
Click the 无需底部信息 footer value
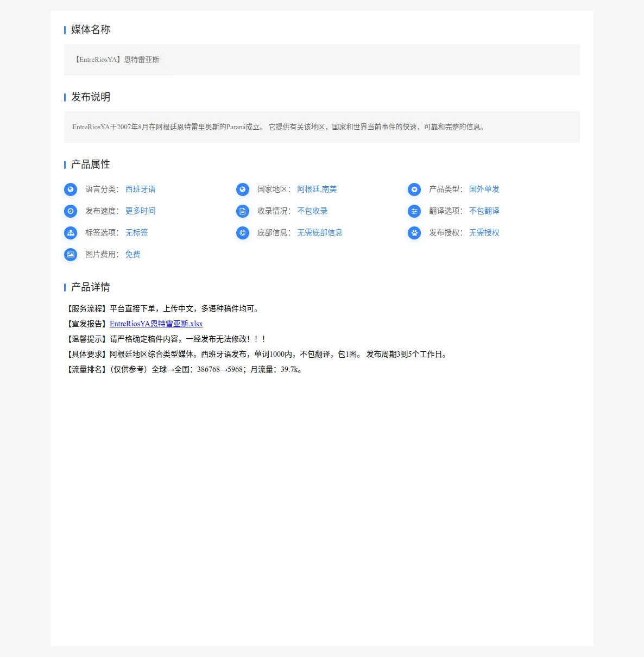[320, 233]
